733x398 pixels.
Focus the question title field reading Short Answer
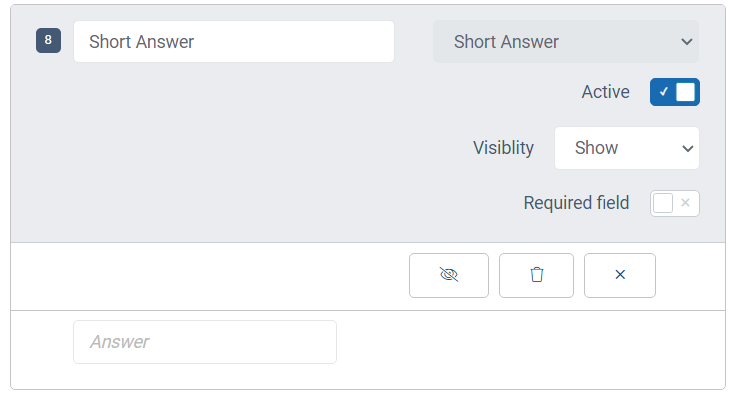234,42
